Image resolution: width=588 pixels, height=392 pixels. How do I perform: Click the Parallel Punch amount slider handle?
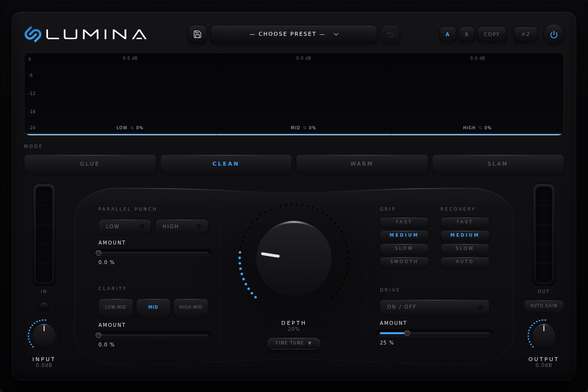coord(98,253)
